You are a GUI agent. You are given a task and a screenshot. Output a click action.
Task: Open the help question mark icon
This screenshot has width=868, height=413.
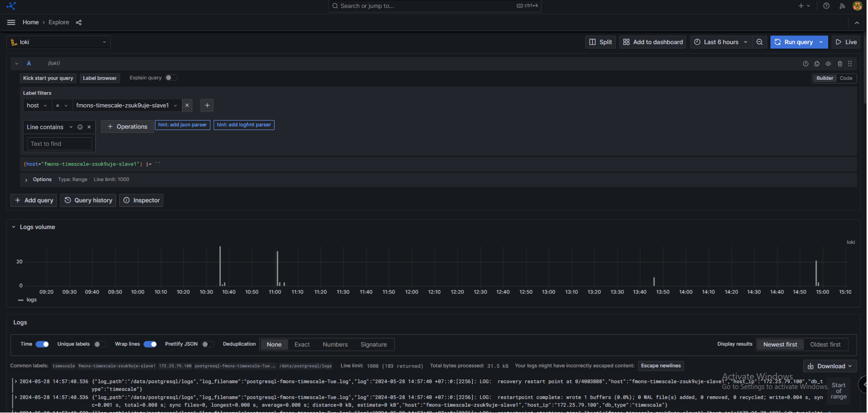827,6
